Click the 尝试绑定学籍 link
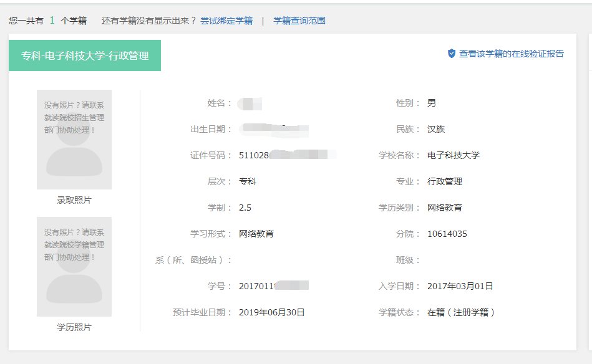Viewport: 592px width, 364px height. pyautogui.click(x=226, y=21)
